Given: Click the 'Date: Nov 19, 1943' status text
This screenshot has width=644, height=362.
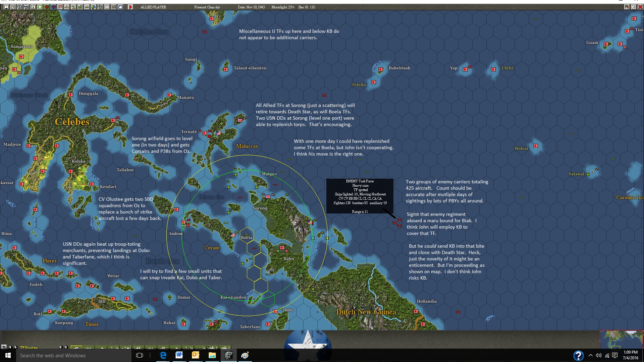Looking at the screenshot, I should pos(251,7).
